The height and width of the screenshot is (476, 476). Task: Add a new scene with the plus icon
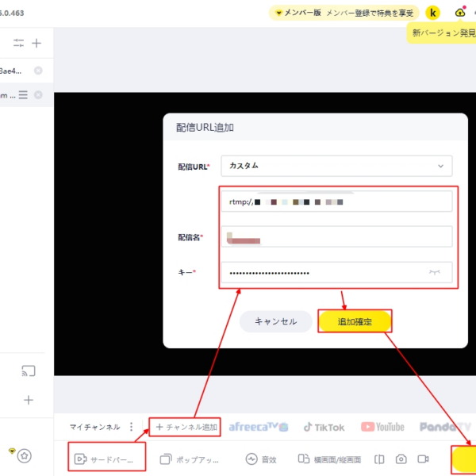pos(36,43)
